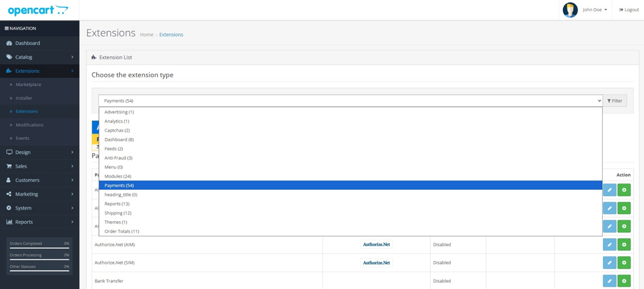The width and height of the screenshot is (644, 289).
Task: Toggle the Navigation hamburger header
Action: [x=20, y=29]
